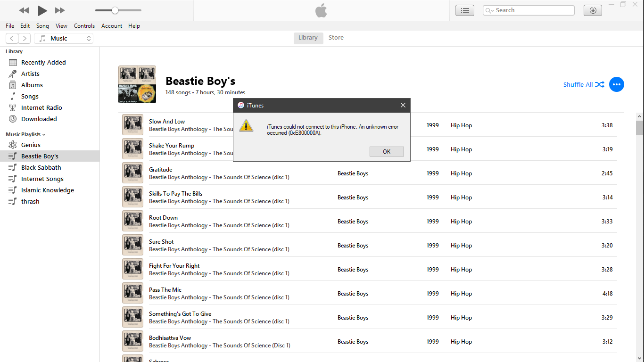Viewport: 644px width, 362px height.
Task: Click the Shake Your Rump album thumbnail
Action: pos(132,149)
